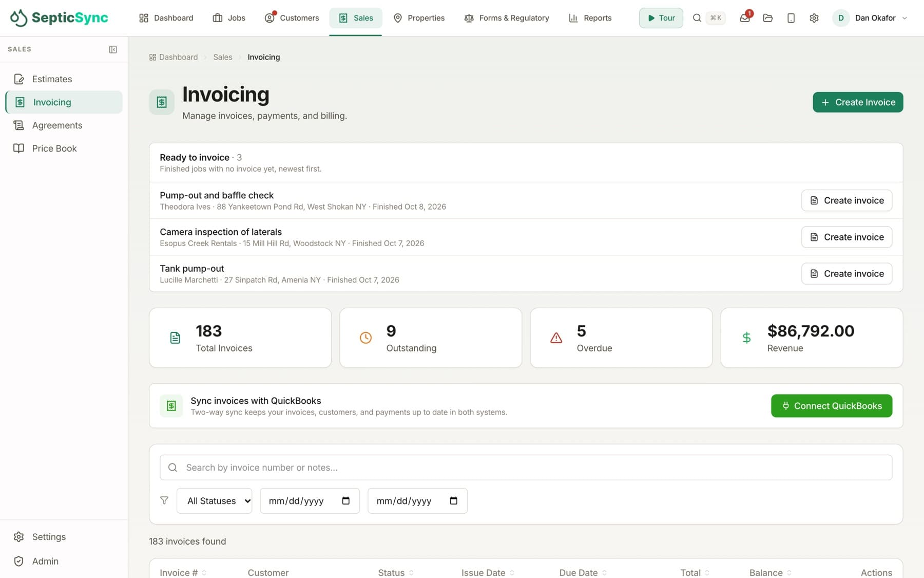Click Connect QuickBooks button

coord(832,406)
